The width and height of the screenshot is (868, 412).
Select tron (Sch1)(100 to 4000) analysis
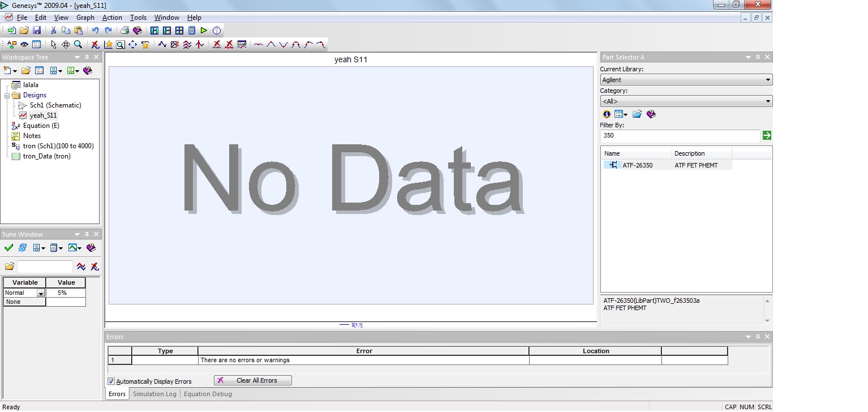[x=58, y=146]
